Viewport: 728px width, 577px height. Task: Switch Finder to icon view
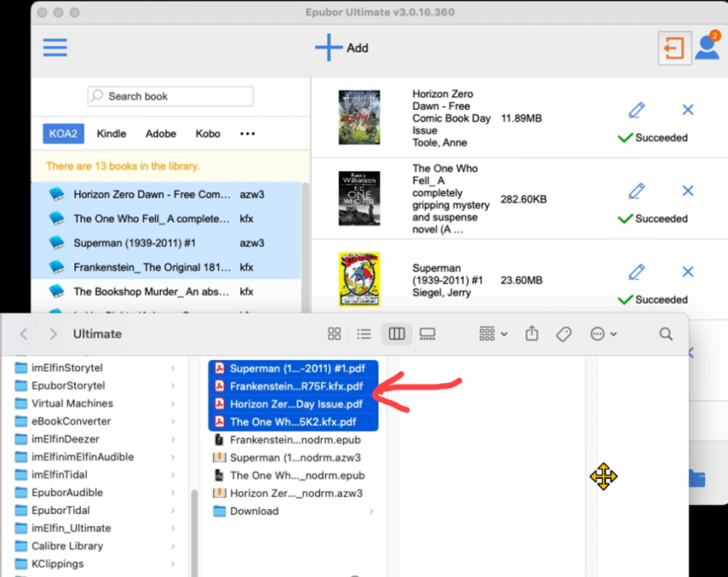[x=335, y=334]
